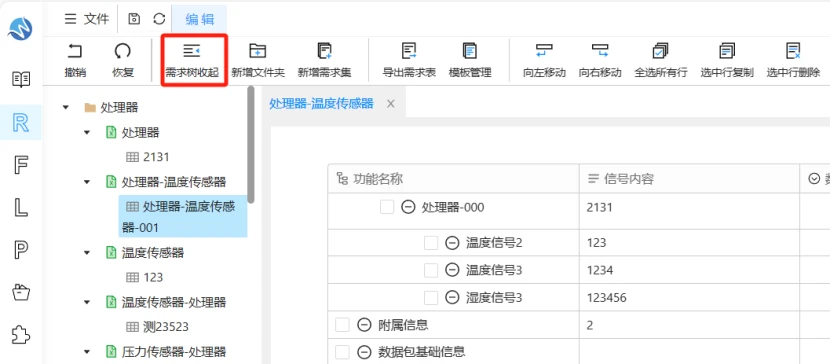
Task: Click 向左移动 button
Action: pos(544,61)
